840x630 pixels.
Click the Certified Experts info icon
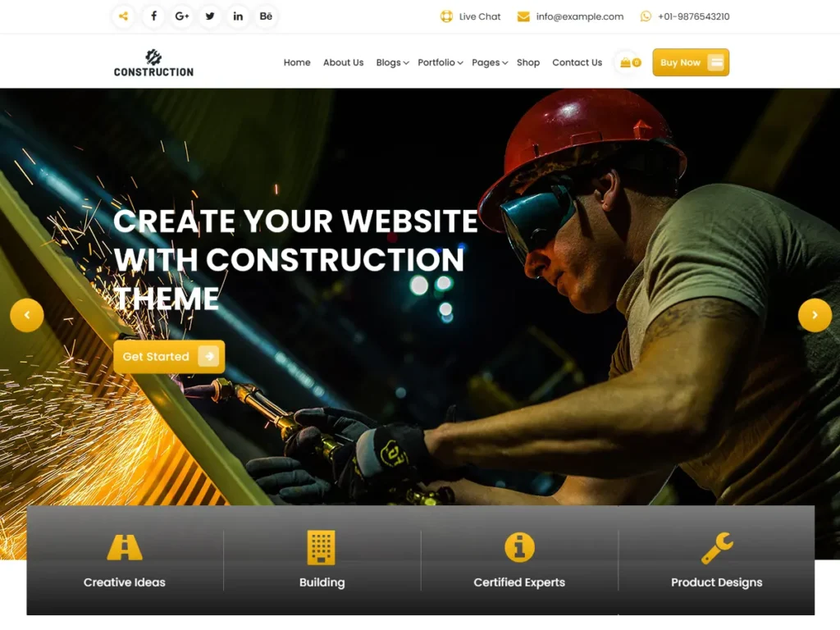(x=519, y=547)
